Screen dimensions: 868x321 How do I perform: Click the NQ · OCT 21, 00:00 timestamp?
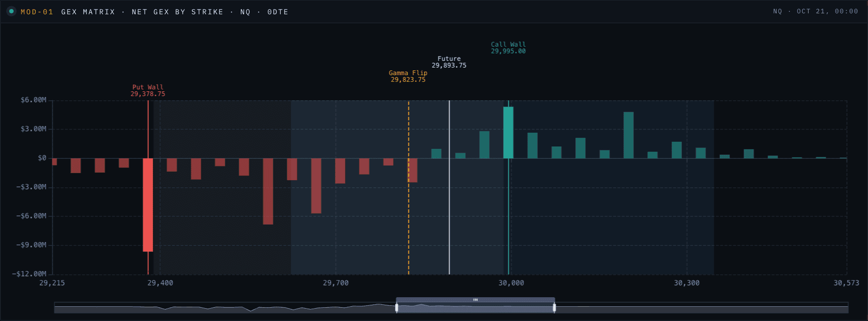pos(816,11)
